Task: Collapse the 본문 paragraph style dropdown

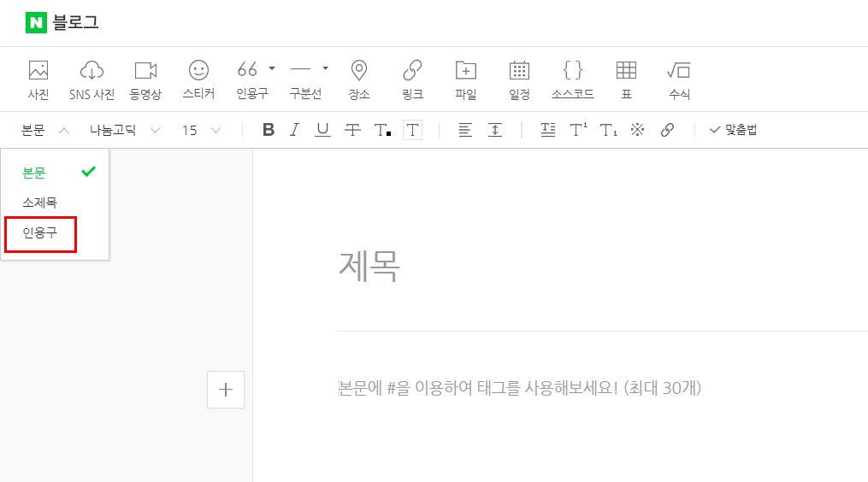Action: (44, 130)
